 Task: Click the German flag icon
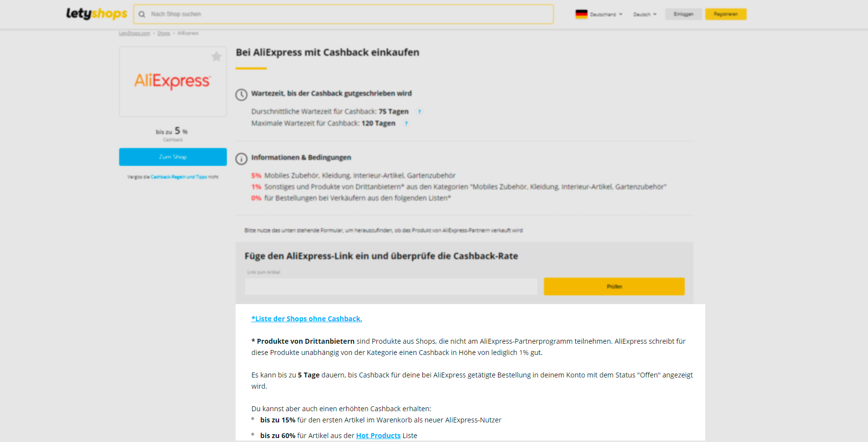click(x=581, y=14)
